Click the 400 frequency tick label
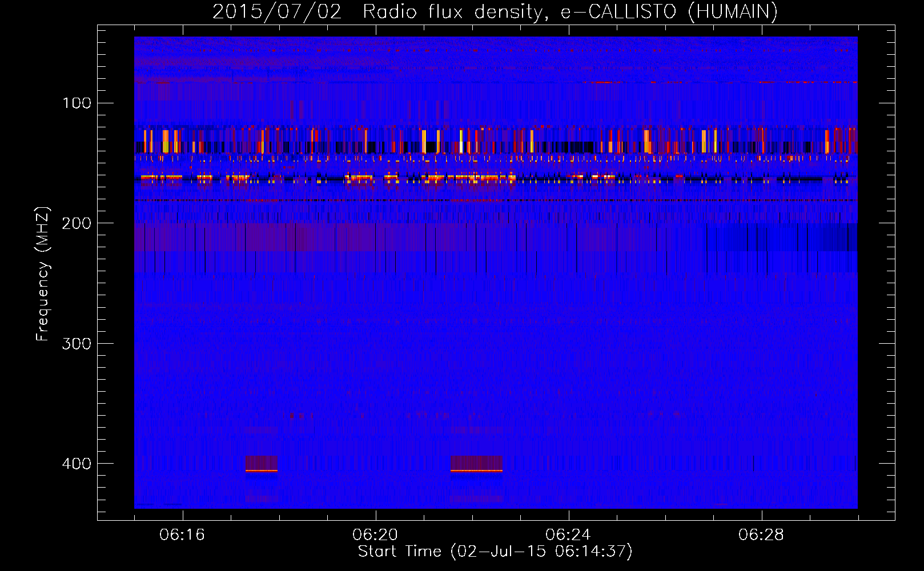This screenshot has width=924, height=571. (x=77, y=464)
